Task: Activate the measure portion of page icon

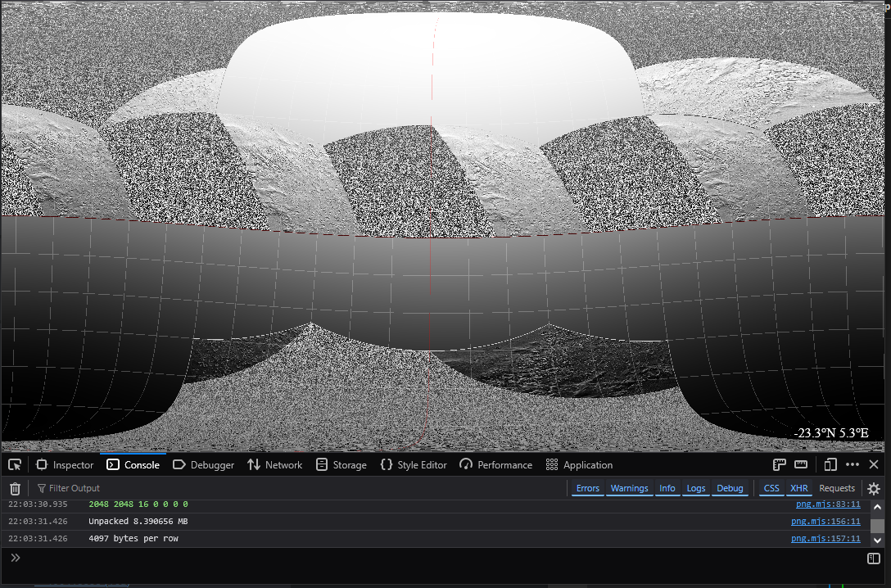Action: [801, 464]
